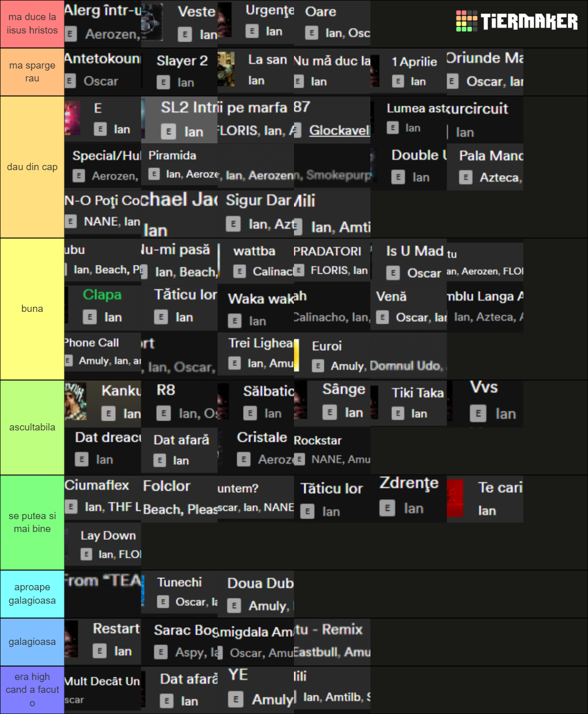Select the 'se putea si mai bine' tier label
This screenshot has height=714, width=588.
pyautogui.click(x=32, y=522)
